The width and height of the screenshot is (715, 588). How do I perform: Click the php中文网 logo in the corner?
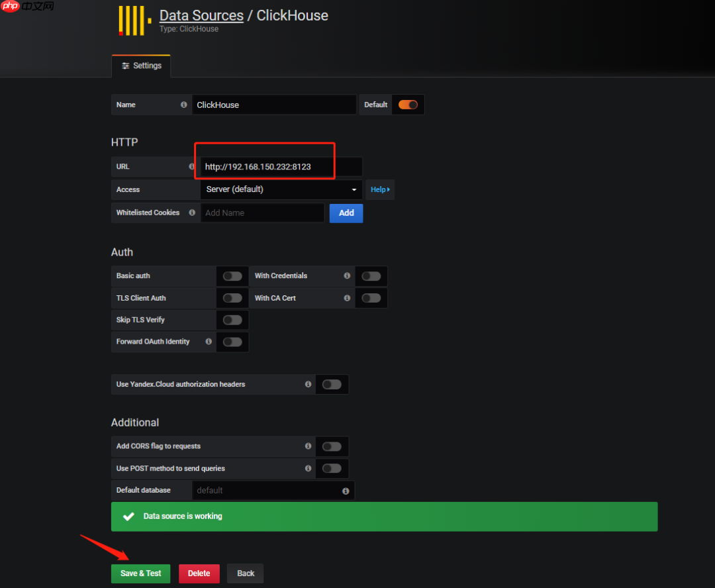click(28, 7)
